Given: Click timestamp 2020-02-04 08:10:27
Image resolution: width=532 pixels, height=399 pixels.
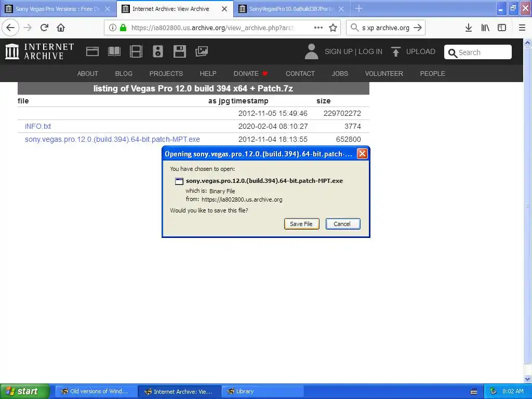Looking at the screenshot, I should click(273, 127).
